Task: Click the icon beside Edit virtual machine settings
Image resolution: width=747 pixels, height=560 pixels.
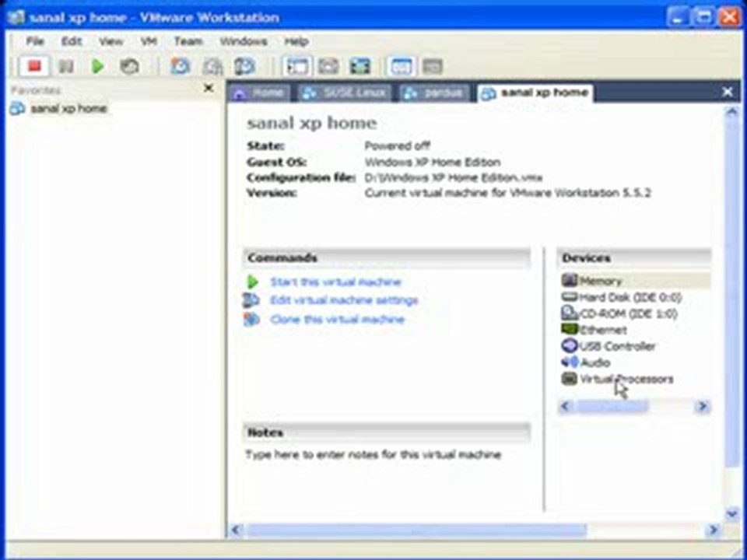Action: (251, 300)
